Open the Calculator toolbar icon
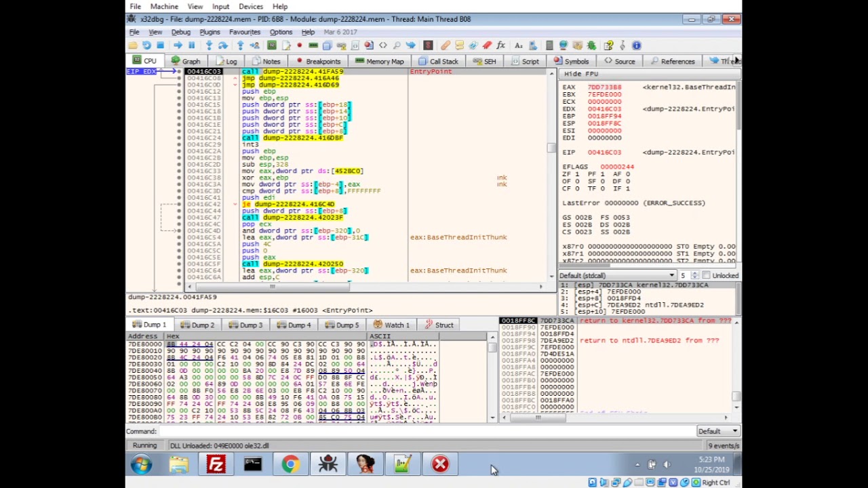Viewport: 868px width, 488px height. 549,45
